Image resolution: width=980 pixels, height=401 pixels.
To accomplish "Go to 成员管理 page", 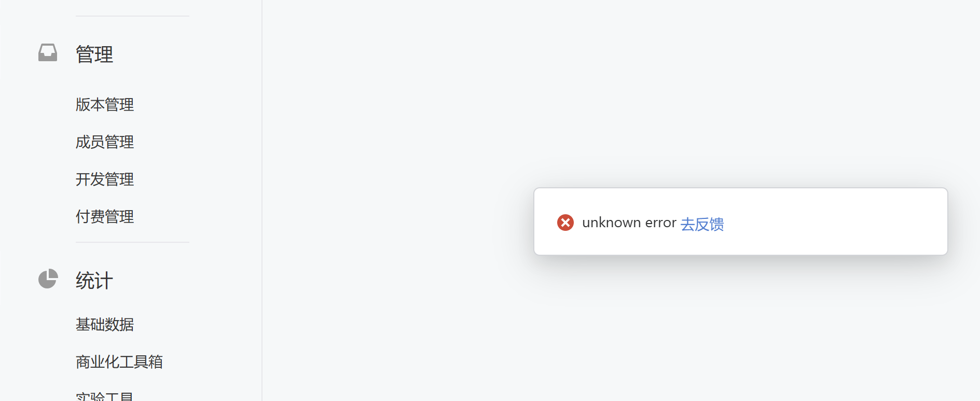I will pyautogui.click(x=105, y=142).
